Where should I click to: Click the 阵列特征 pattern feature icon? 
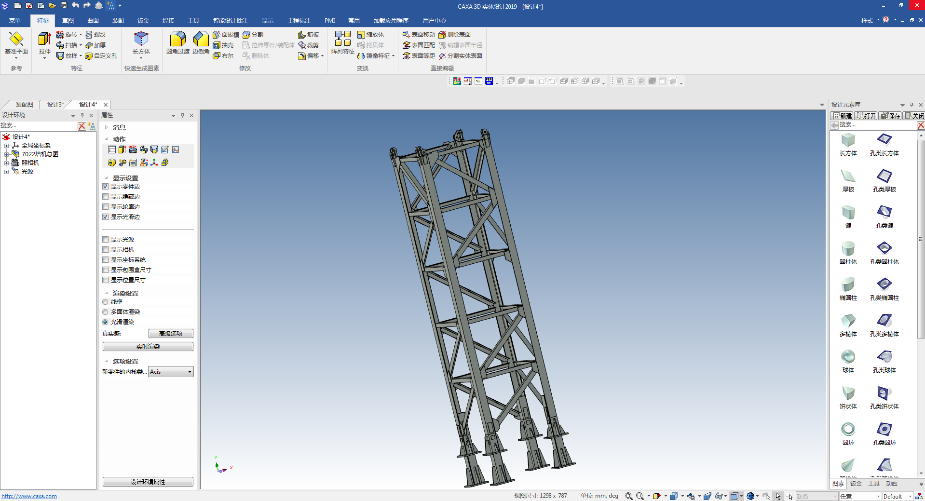point(341,41)
